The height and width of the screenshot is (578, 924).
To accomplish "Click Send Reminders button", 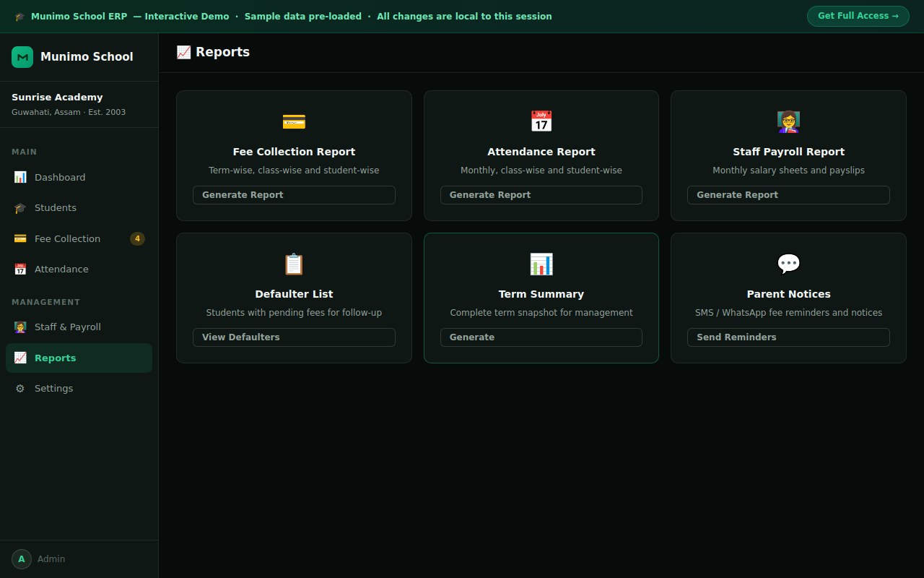I will [x=788, y=337].
